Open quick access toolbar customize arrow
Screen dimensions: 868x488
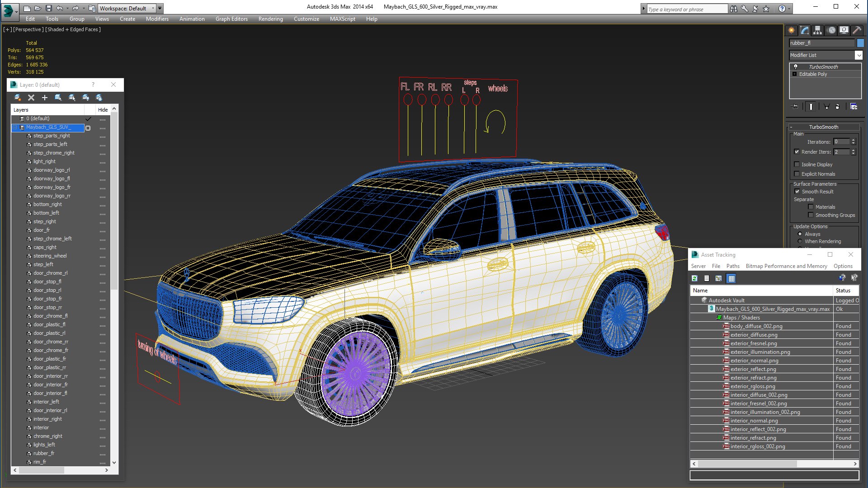(160, 8)
